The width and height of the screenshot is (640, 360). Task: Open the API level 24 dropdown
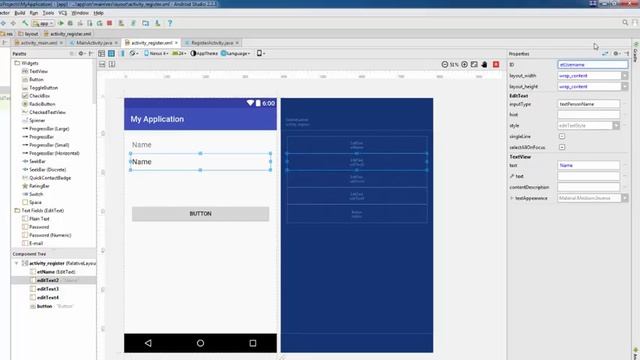pyautogui.click(x=179, y=53)
